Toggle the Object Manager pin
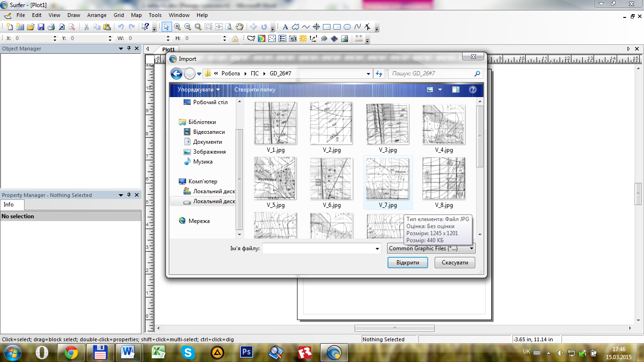Viewport: 644px width, 362px height. (x=129, y=49)
